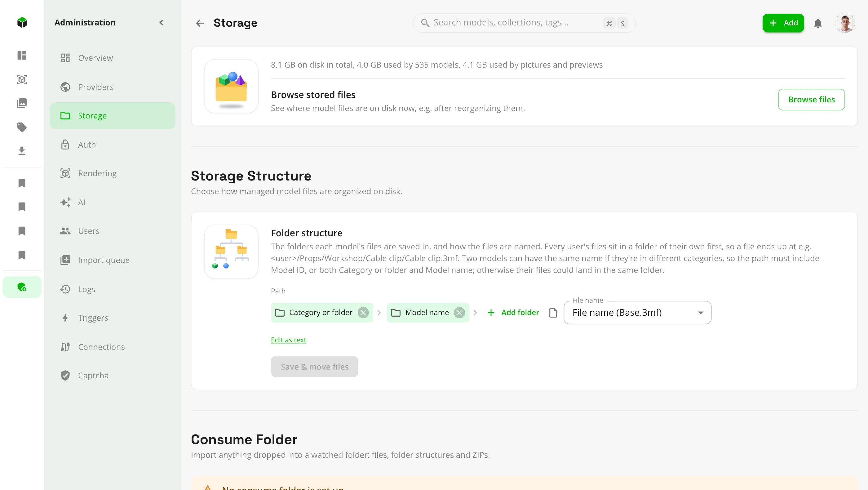Screen dimensions: 868x490
Task: Click the Import queue plus-box icon
Action: (x=65, y=260)
